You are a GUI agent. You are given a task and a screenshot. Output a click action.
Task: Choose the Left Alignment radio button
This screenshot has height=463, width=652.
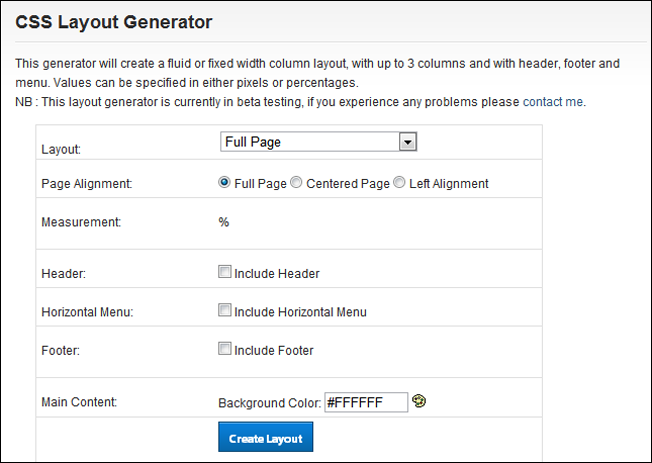tap(399, 182)
